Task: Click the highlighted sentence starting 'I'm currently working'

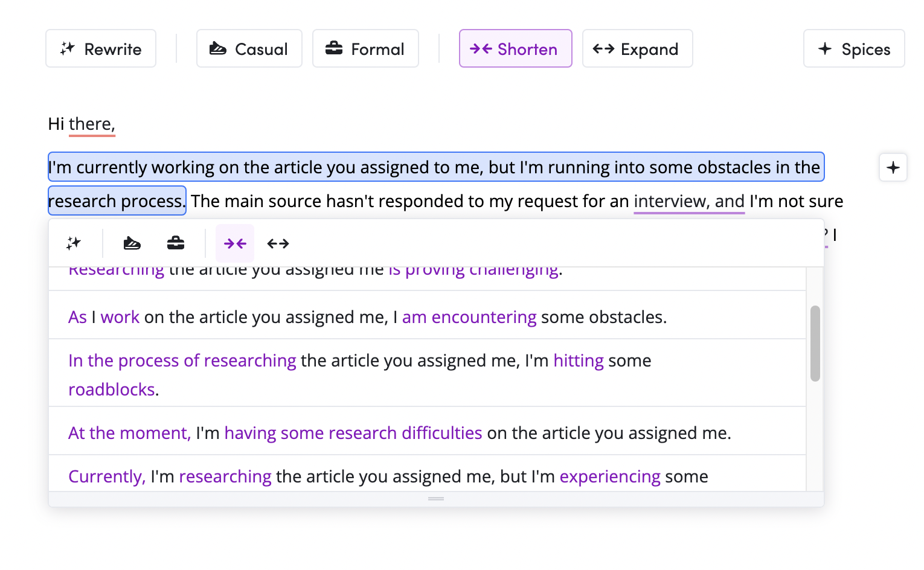Action: point(436,167)
